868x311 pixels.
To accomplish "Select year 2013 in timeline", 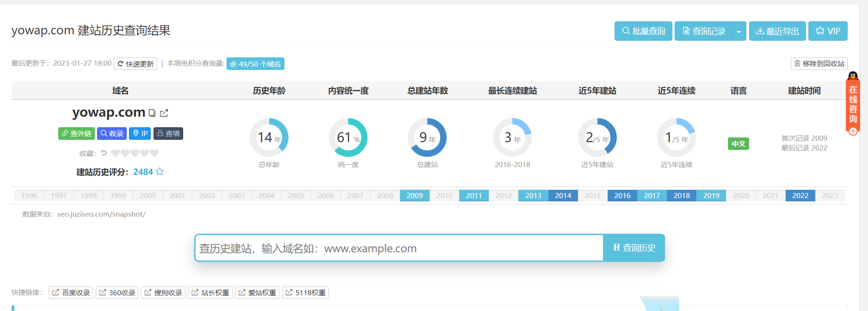I will click(533, 195).
